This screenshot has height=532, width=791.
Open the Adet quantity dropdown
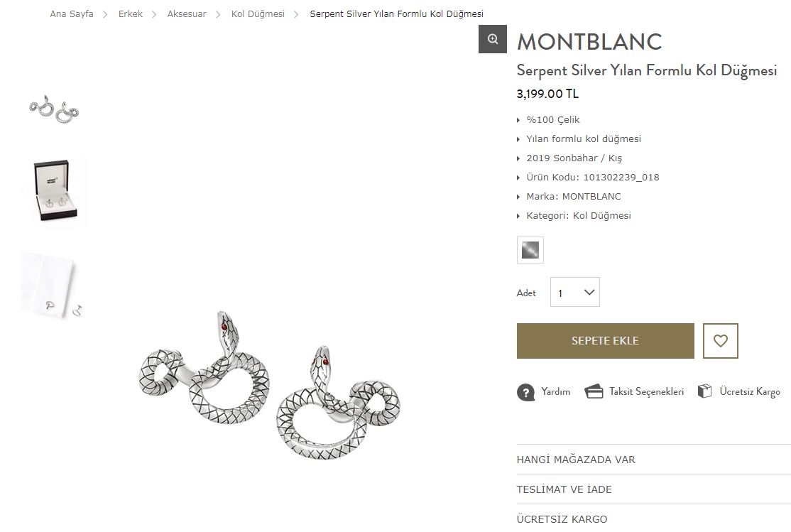tap(575, 292)
